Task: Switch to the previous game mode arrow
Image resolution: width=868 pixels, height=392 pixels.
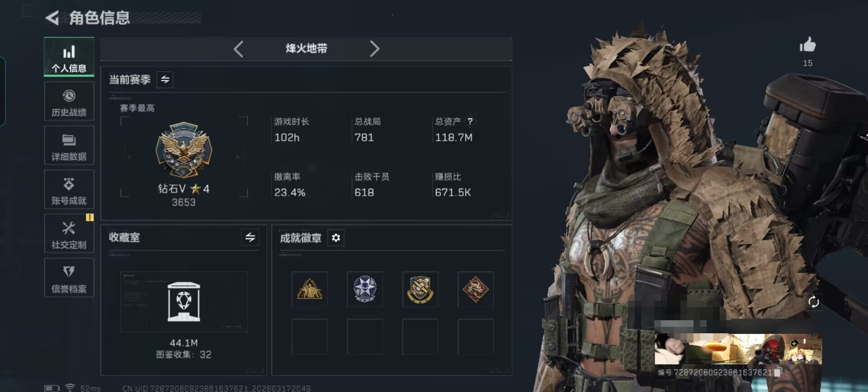Action: click(239, 49)
